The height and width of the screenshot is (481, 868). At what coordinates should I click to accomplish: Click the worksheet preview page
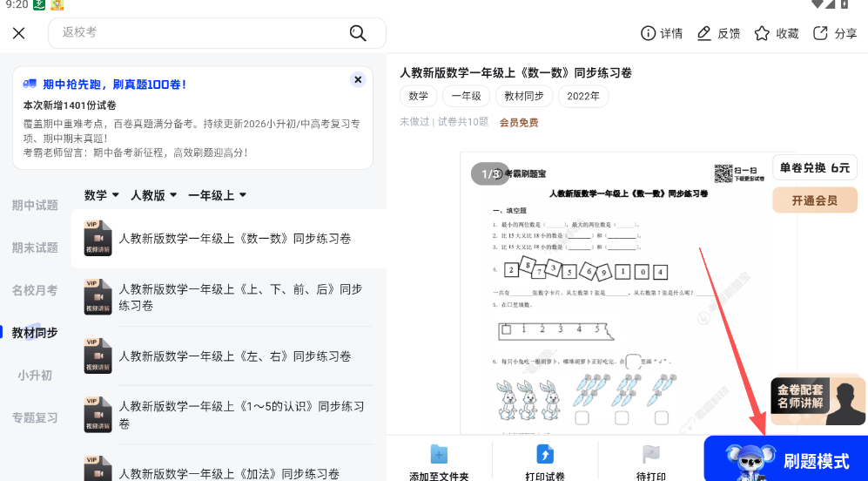[629, 294]
